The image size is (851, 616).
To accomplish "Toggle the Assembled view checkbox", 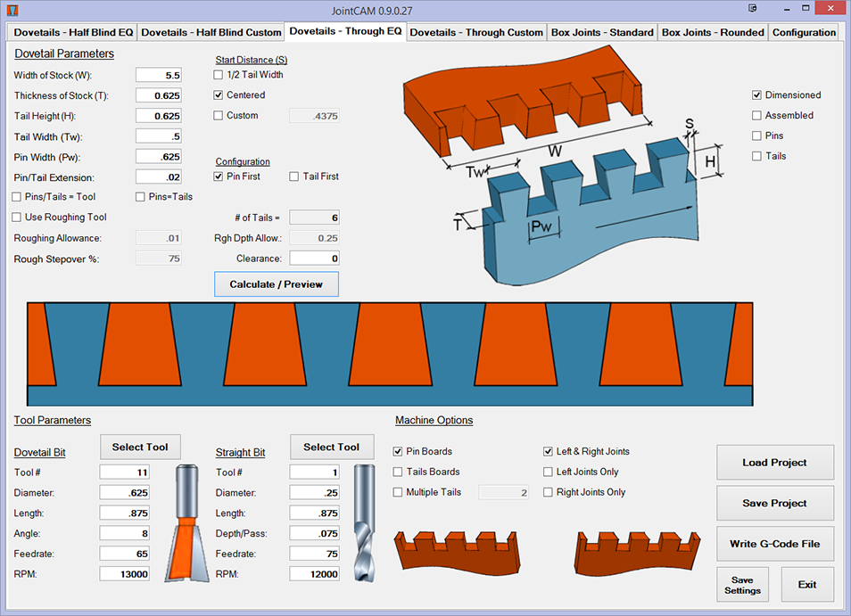I will [x=756, y=115].
